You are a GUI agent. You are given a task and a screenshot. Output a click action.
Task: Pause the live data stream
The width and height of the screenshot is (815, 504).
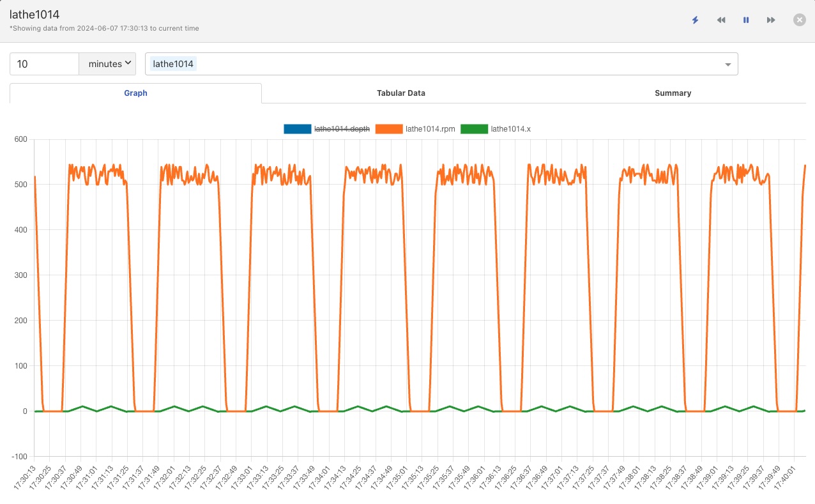click(745, 20)
